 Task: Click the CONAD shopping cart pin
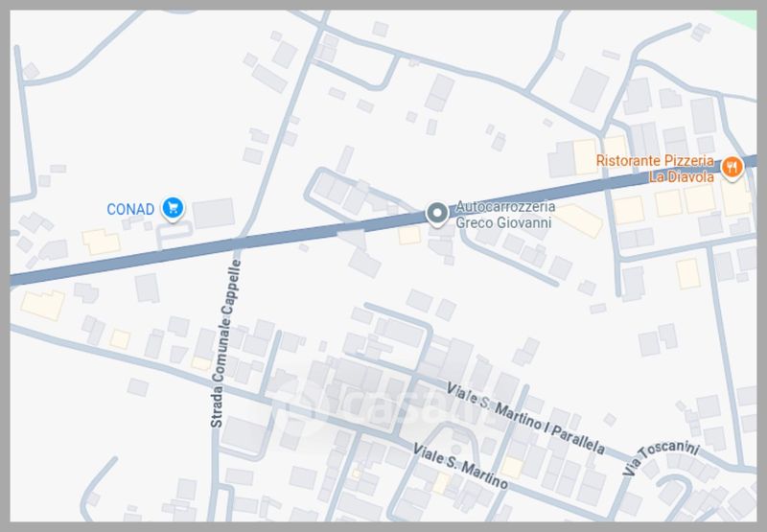click(x=173, y=209)
